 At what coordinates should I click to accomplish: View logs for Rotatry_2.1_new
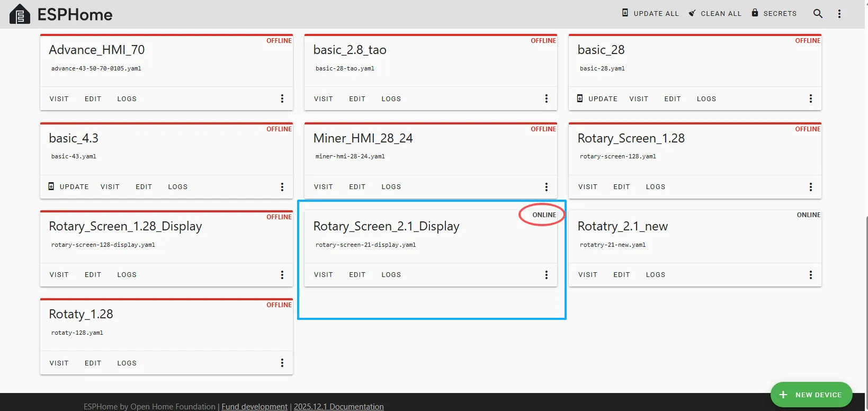[655, 275]
